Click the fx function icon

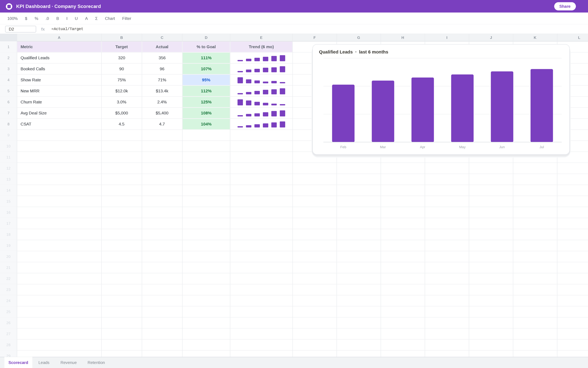pos(43,29)
